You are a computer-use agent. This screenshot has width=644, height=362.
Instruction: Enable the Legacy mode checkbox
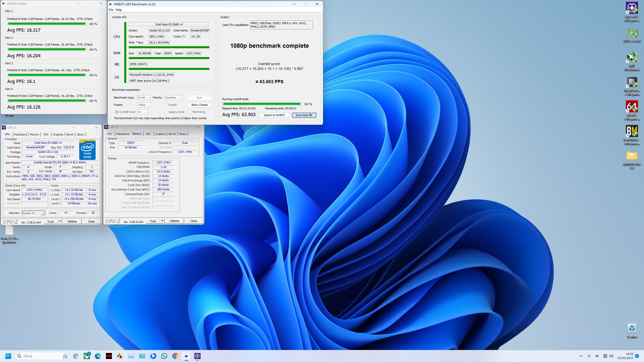point(166,112)
